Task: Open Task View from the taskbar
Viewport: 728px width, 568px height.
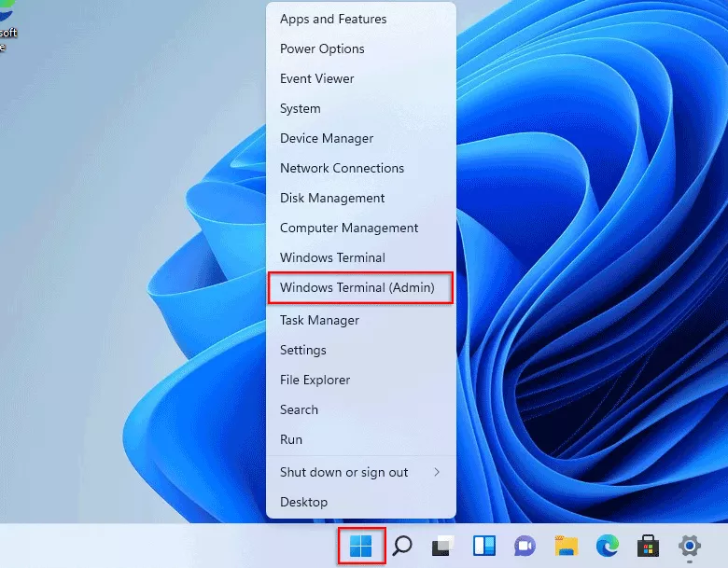Action: pos(441,546)
